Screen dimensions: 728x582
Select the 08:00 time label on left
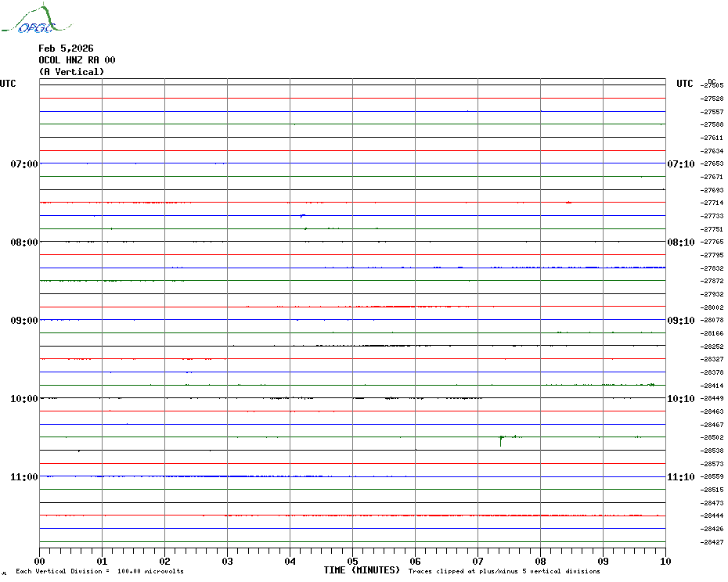click(x=24, y=242)
